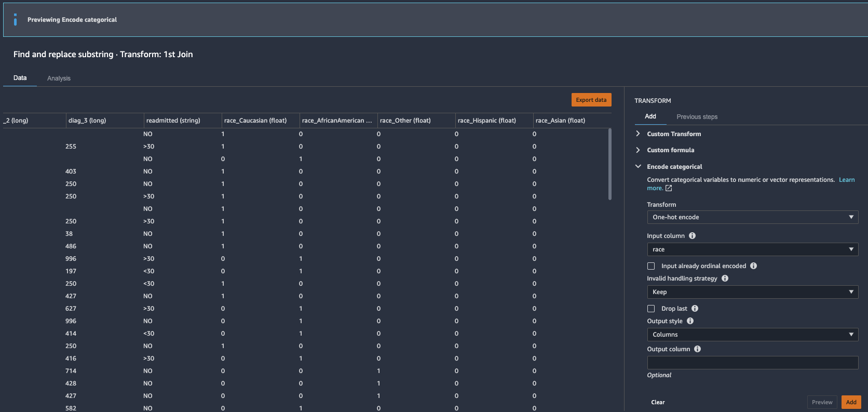This screenshot has width=868, height=412.
Task: Click the external link icon after Learn more
Action: 669,188
